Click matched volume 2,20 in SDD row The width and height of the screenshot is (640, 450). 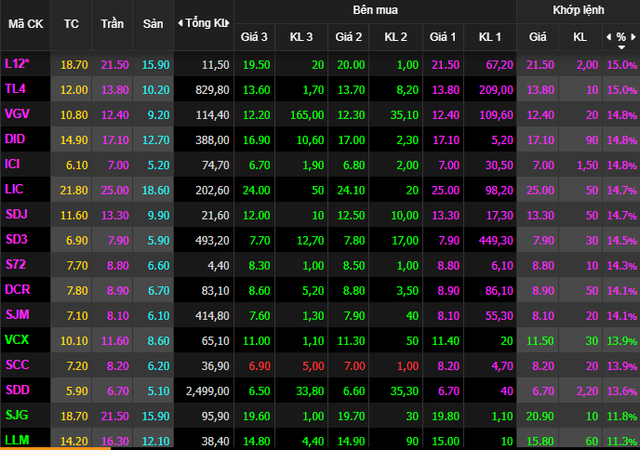[x=587, y=391]
